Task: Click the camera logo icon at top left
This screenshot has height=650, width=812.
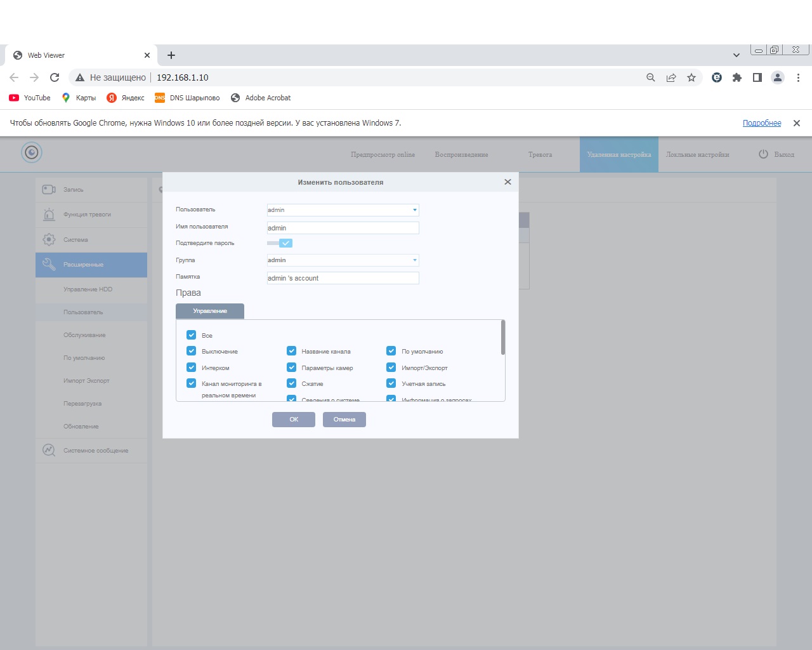Action: [31, 152]
